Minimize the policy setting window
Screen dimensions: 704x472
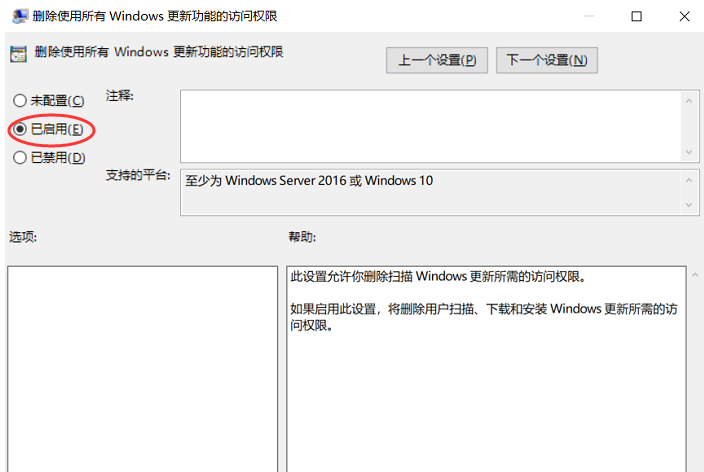592,16
